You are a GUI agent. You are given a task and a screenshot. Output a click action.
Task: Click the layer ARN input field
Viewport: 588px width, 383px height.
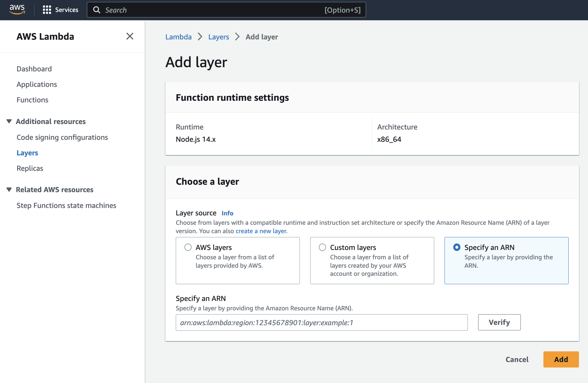[x=321, y=322]
